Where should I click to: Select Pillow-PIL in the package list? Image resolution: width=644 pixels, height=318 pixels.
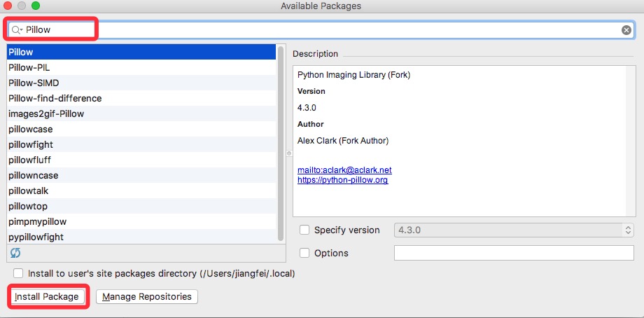pyautogui.click(x=141, y=68)
